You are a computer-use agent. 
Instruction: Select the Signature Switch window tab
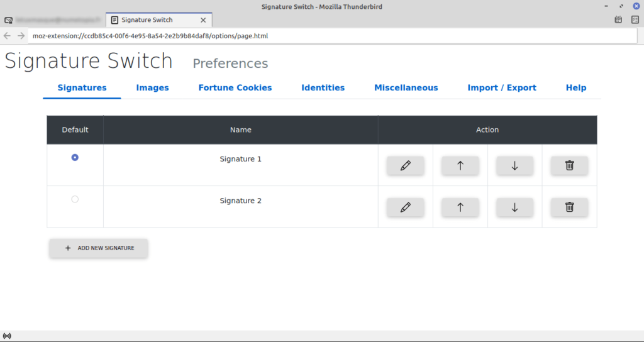click(x=158, y=20)
